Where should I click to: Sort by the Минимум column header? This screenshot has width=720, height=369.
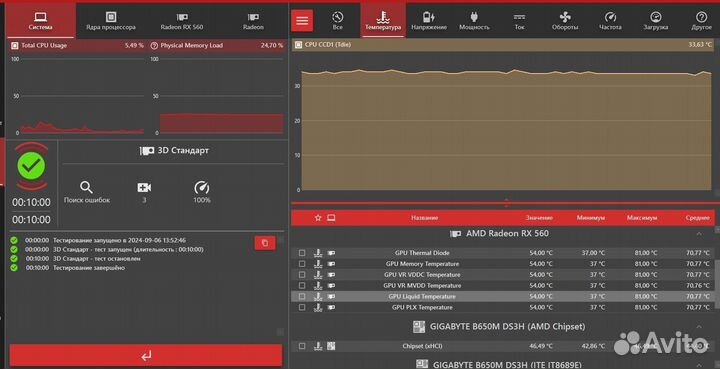tap(591, 218)
